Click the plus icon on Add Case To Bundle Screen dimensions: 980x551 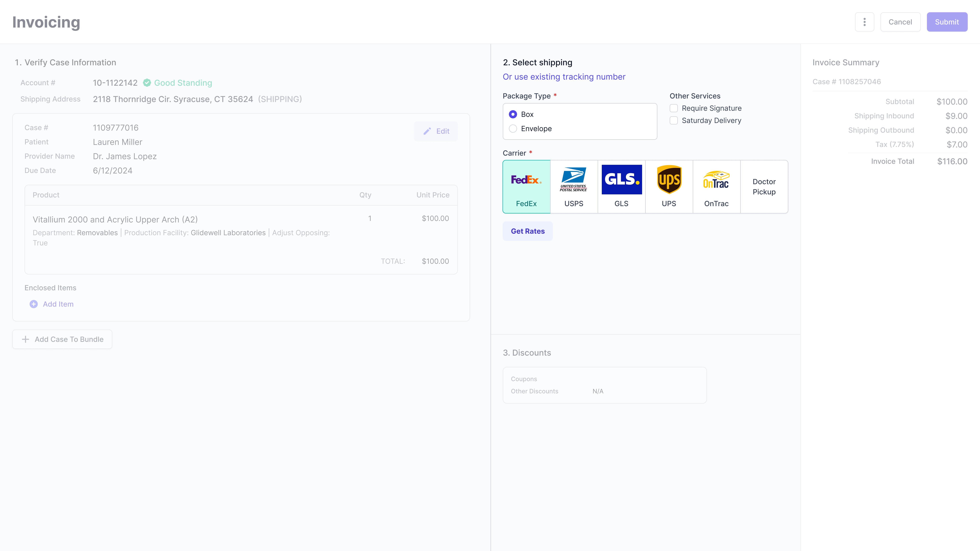tap(26, 339)
